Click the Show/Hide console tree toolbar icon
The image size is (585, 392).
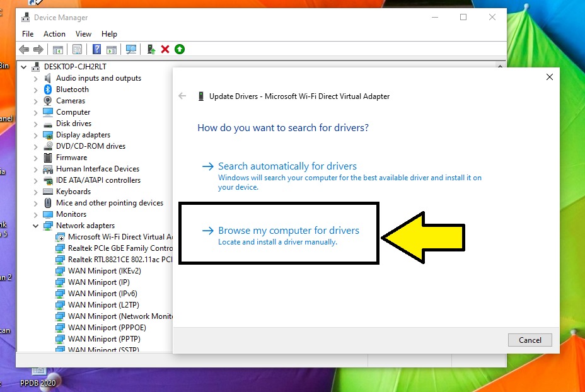pyautogui.click(x=58, y=49)
